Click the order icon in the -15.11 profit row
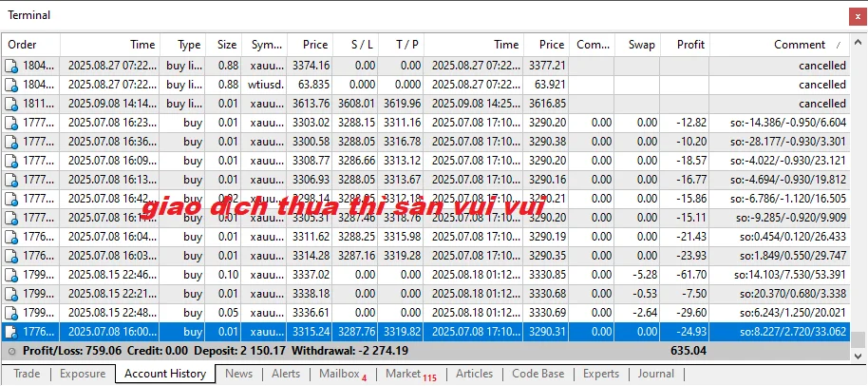Image resolution: width=868 pixels, height=386 pixels. click(x=11, y=219)
